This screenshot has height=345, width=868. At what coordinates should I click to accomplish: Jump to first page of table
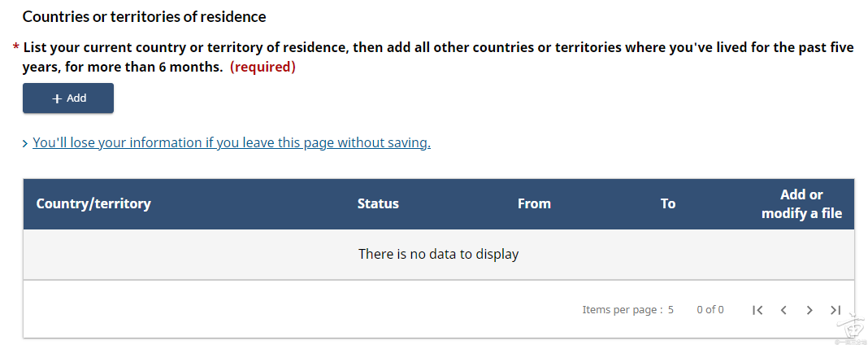point(757,310)
